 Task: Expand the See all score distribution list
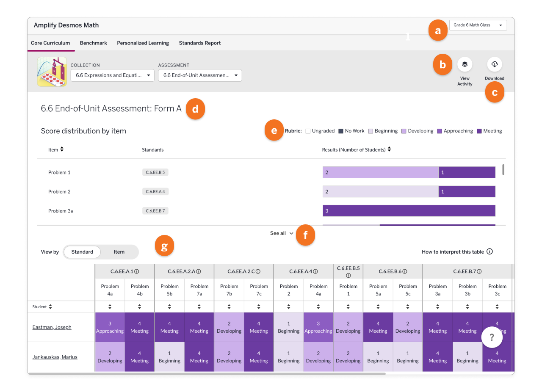pyautogui.click(x=282, y=233)
